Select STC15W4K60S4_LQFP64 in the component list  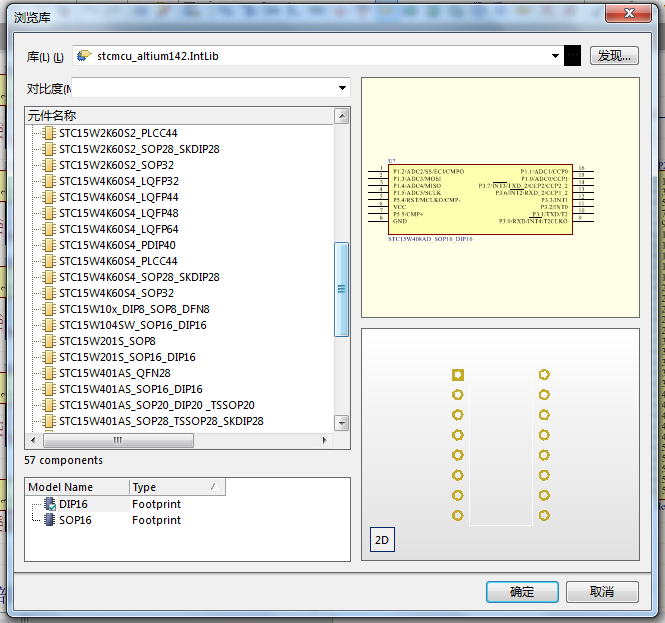[119, 229]
